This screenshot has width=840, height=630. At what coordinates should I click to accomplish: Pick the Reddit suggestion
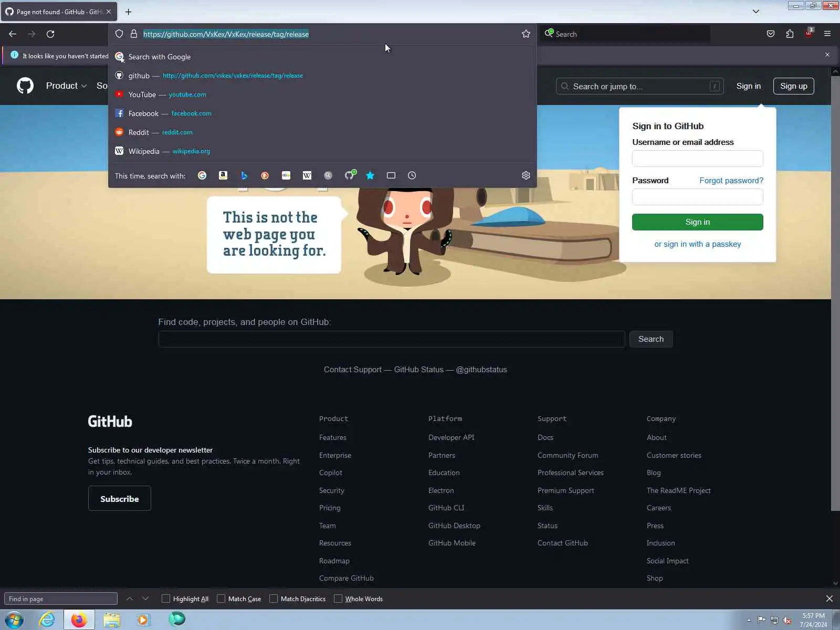click(322, 132)
